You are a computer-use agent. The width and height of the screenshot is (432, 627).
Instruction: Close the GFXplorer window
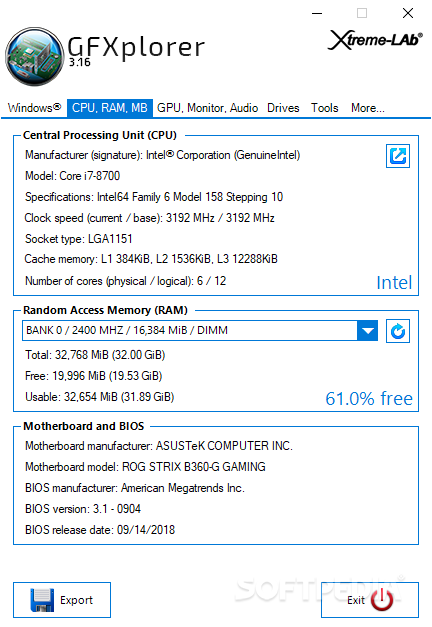408,13
